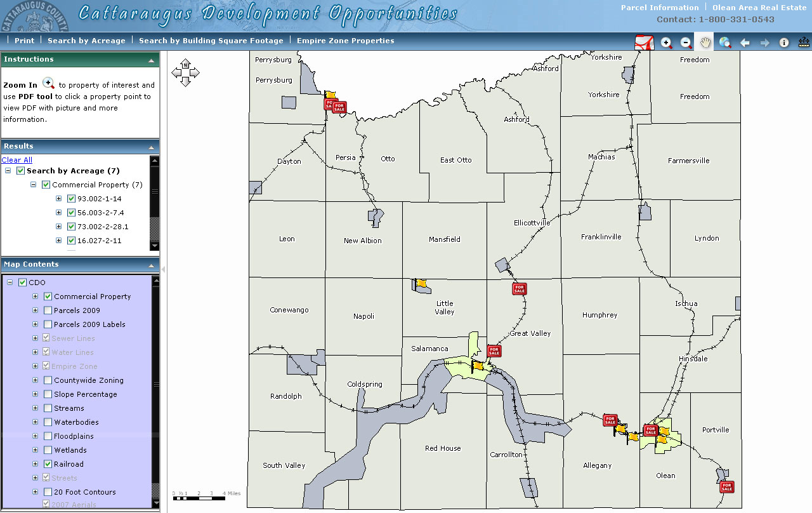The width and height of the screenshot is (812, 513).
Task: Collapse the Instructions panel
Action: pos(151,60)
